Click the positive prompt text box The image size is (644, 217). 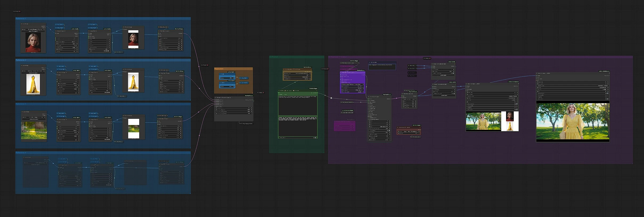point(298,105)
